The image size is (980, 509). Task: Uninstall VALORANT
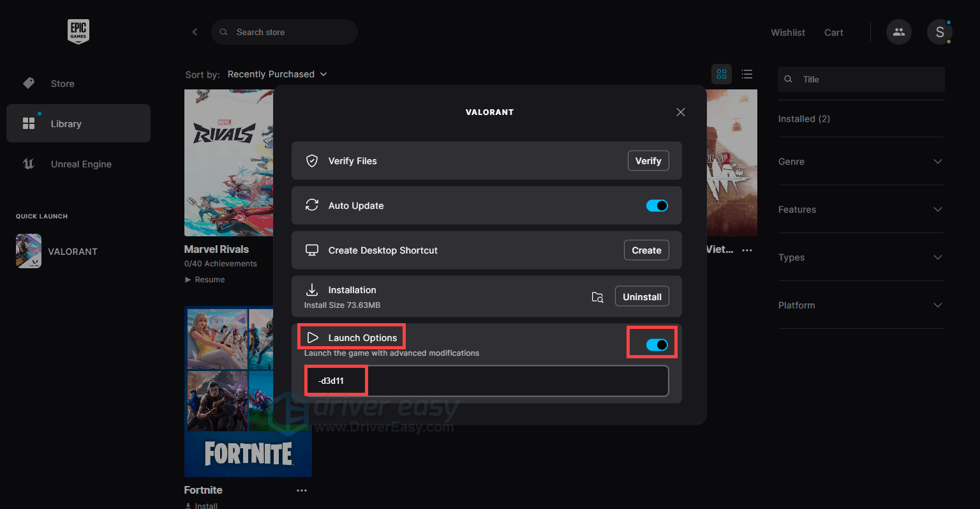642,296
